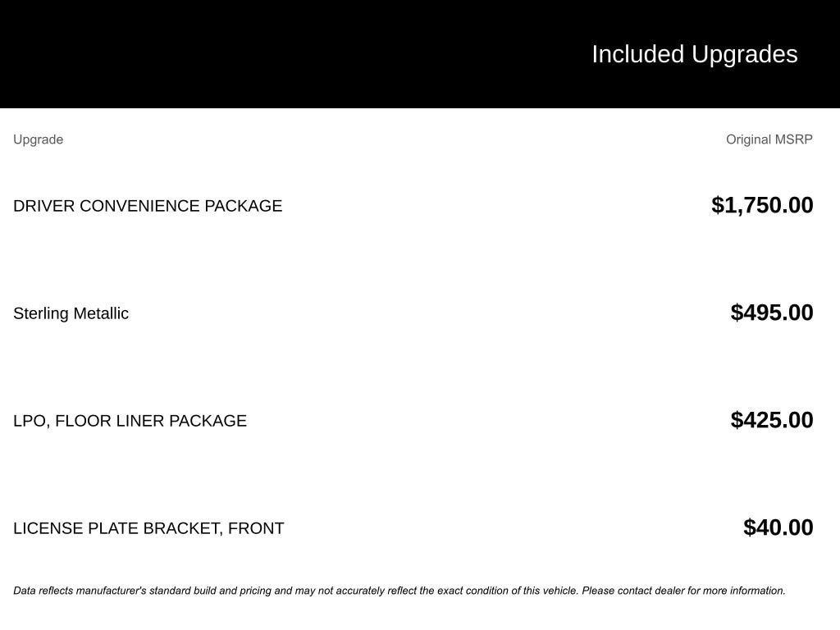The height and width of the screenshot is (630, 840).
Task: Click the Included Upgrades heading
Action: click(694, 54)
